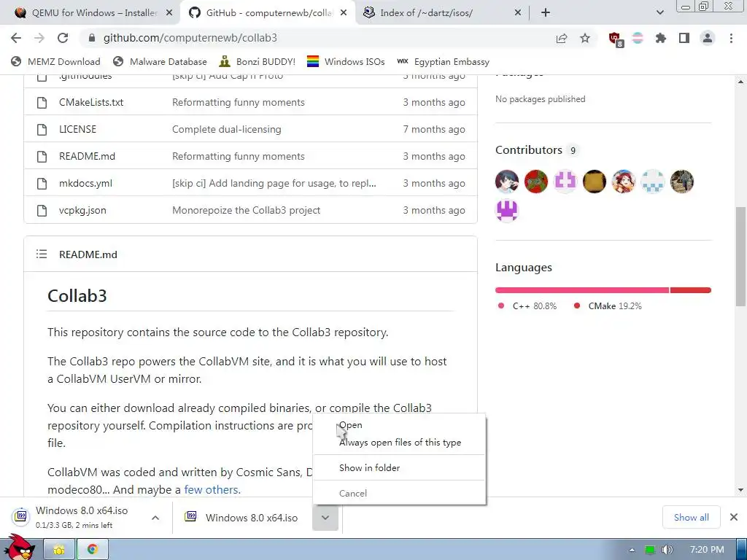This screenshot has width=747, height=560.
Task: Open the Chrome three-dot menu
Action: click(x=731, y=38)
